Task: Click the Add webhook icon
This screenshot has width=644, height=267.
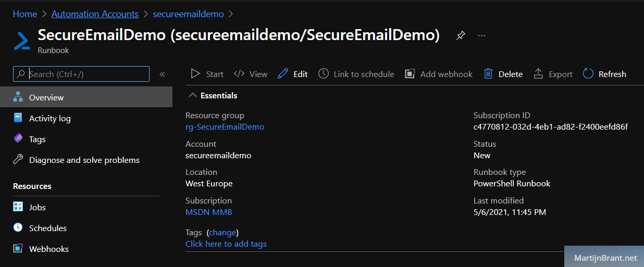Action: [x=410, y=74]
